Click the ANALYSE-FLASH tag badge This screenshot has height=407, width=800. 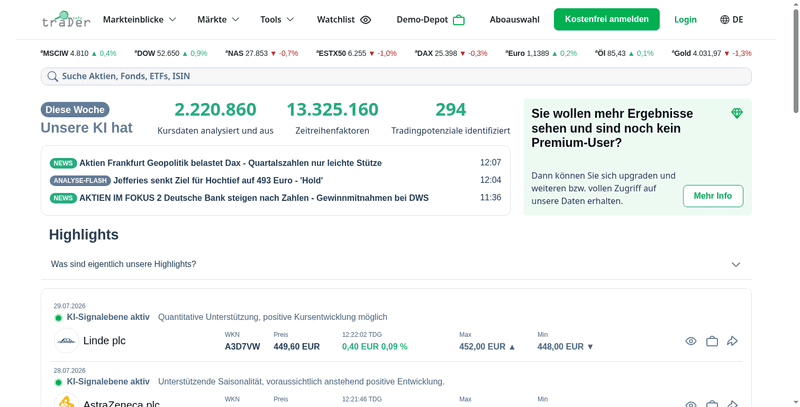(x=80, y=181)
